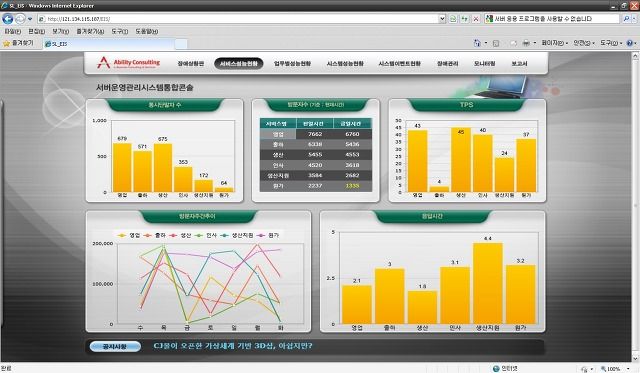The width and height of the screenshot is (640, 373).
Task: Click the red Stop loading icon
Action: click(x=476, y=19)
